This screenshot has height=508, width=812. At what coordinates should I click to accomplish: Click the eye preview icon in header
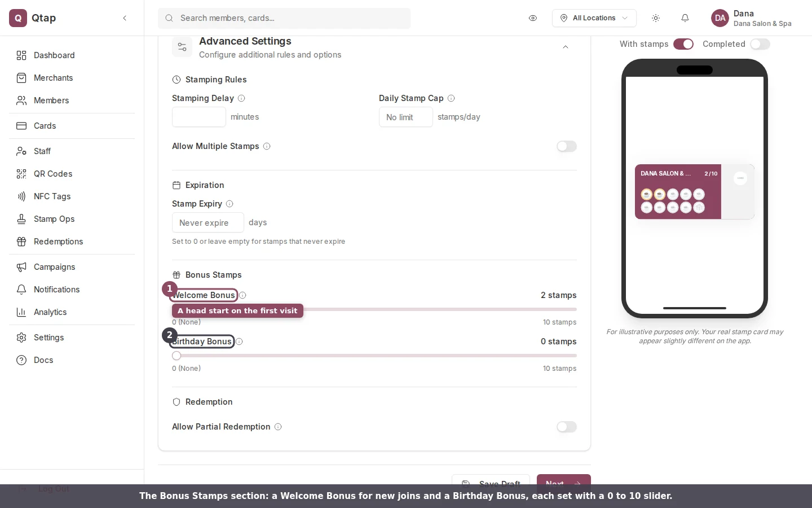pyautogui.click(x=533, y=18)
